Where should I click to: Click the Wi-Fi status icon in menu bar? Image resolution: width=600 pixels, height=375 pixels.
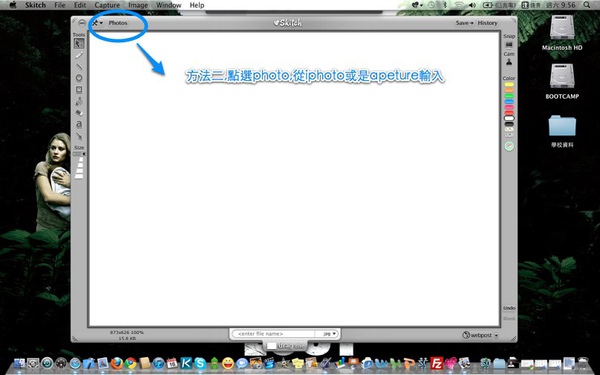459,5
